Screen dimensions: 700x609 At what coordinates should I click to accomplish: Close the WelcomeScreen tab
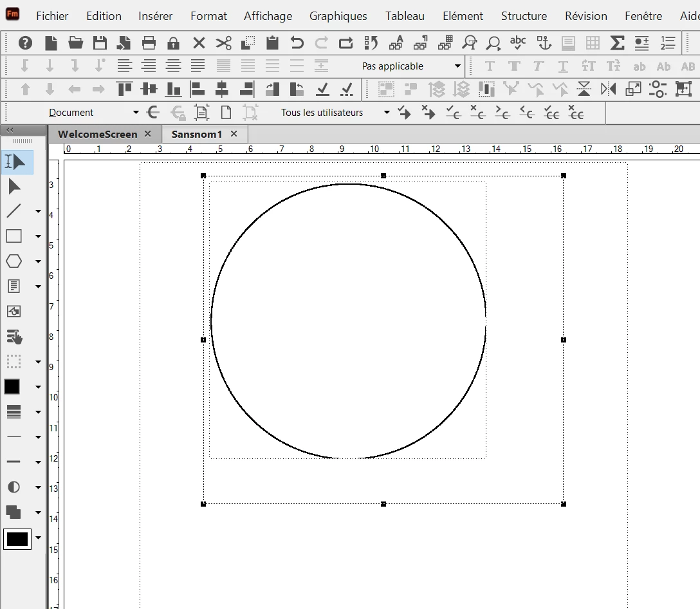(148, 134)
